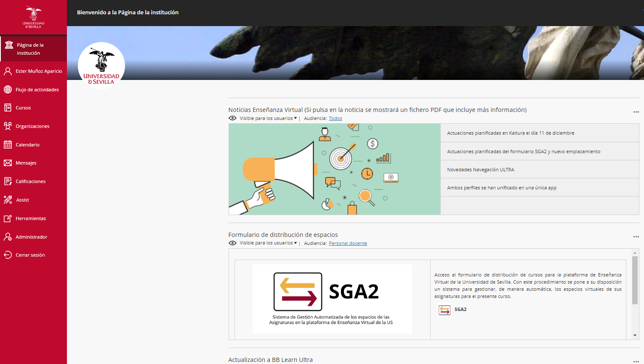This screenshot has width=644, height=364.
Task: Click the Administrador user-gear icon
Action: [8, 237]
